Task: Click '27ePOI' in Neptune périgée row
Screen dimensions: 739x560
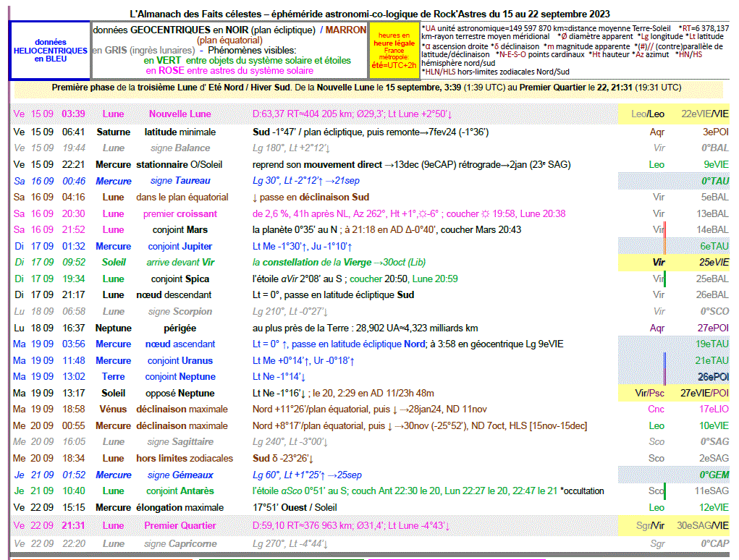Action: click(x=713, y=328)
